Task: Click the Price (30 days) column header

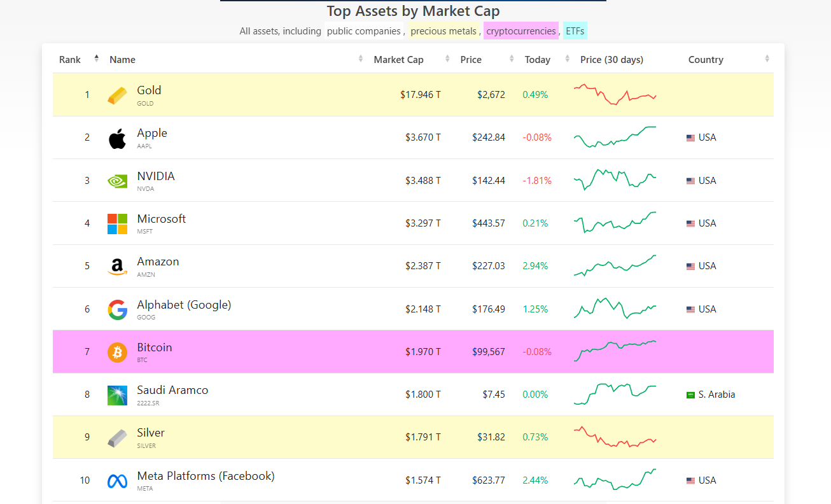Action: tap(611, 60)
